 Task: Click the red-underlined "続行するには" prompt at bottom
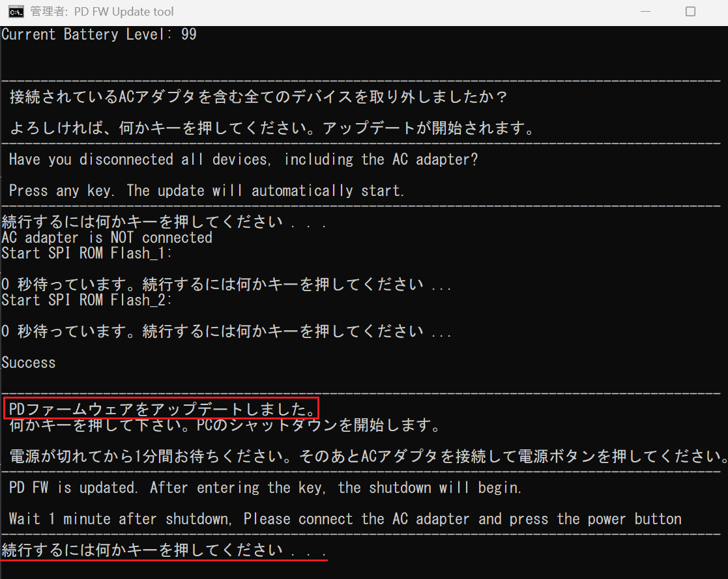pos(164,550)
